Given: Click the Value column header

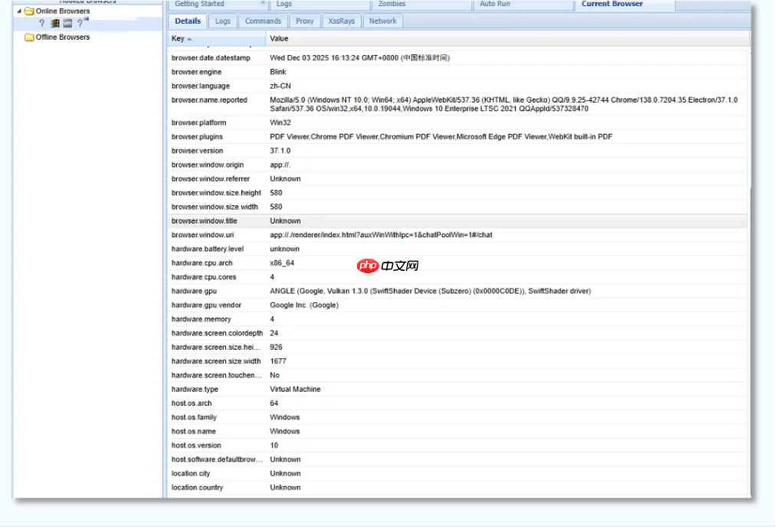Looking at the screenshot, I should (280, 38).
